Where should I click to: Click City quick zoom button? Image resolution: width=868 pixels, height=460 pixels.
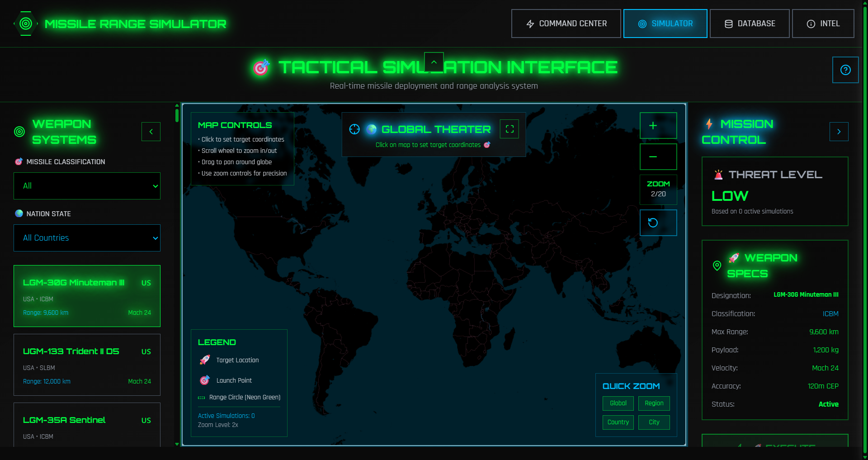654,422
